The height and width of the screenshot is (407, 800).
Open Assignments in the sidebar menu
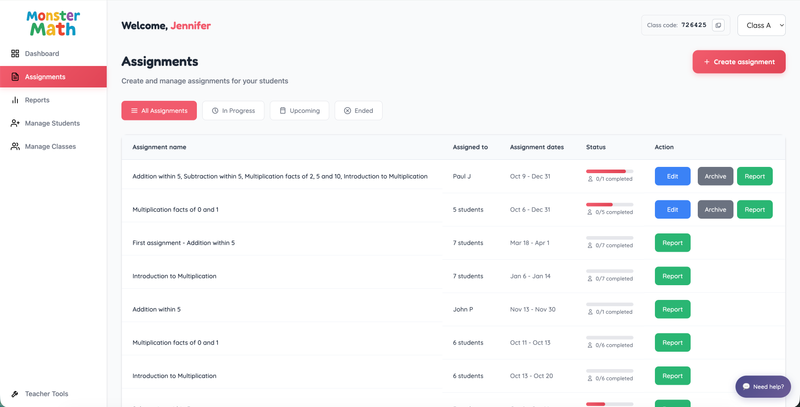tap(54, 77)
